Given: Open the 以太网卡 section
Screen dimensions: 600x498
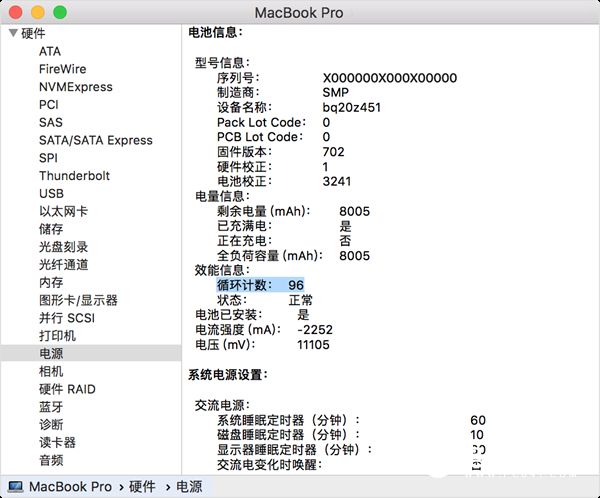Looking at the screenshot, I should (x=63, y=211).
